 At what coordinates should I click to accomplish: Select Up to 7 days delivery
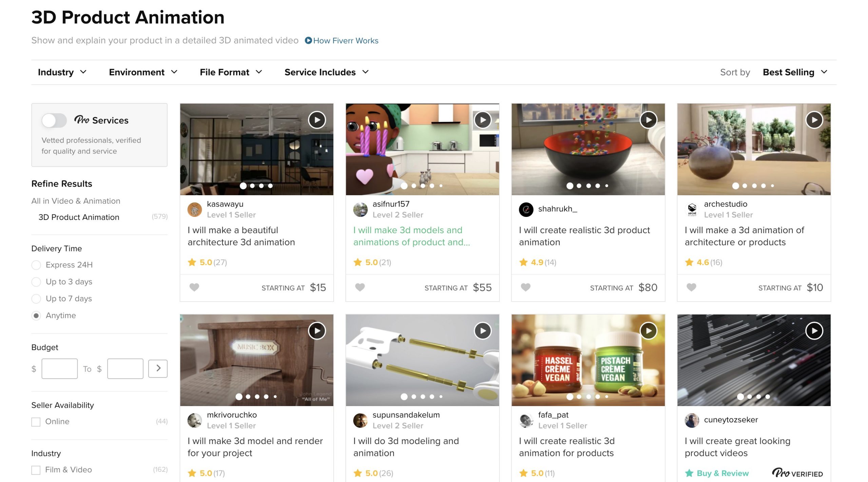click(x=36, y=299)
